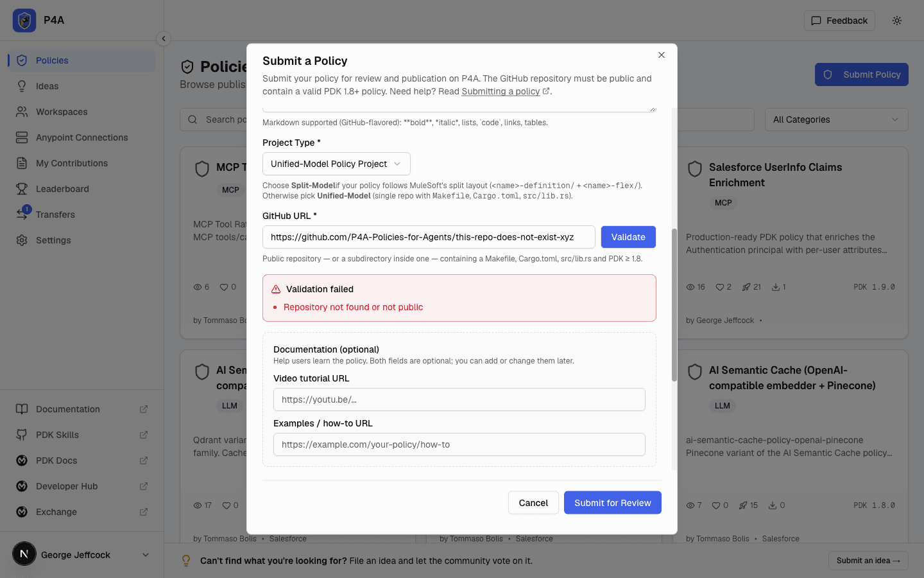Viewport: 924px width, 578px height.
Task: Click the views eye icon showing 17
Action: pos(198,505)
